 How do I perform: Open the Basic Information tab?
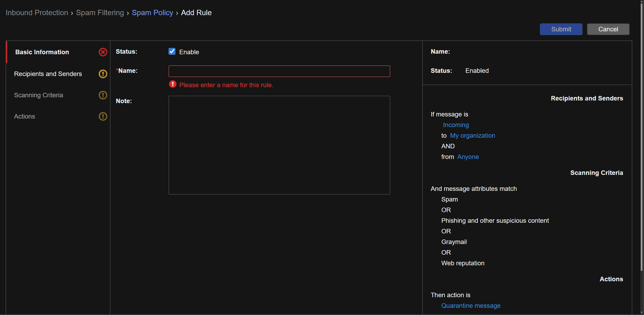[x=42, y=52]
